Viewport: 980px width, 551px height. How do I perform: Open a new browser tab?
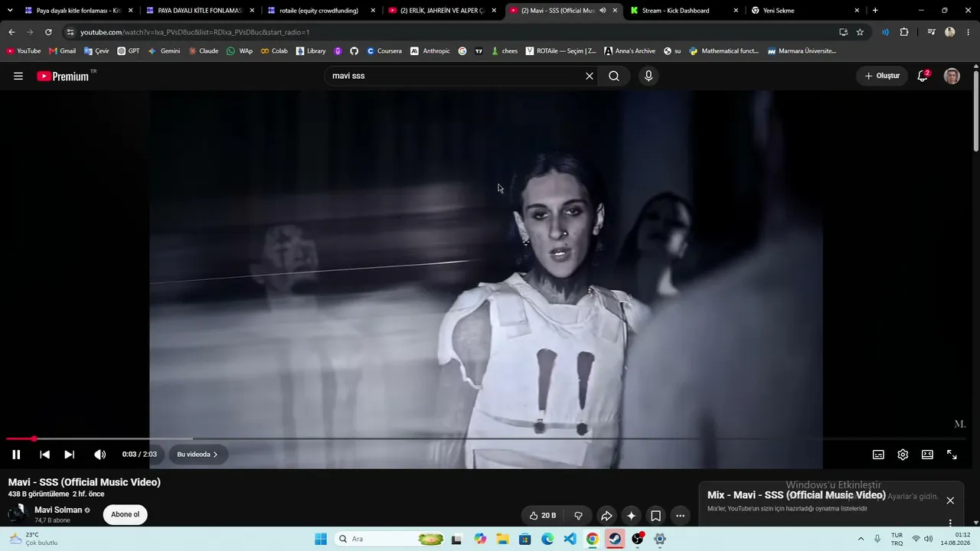tap(875, 11)
